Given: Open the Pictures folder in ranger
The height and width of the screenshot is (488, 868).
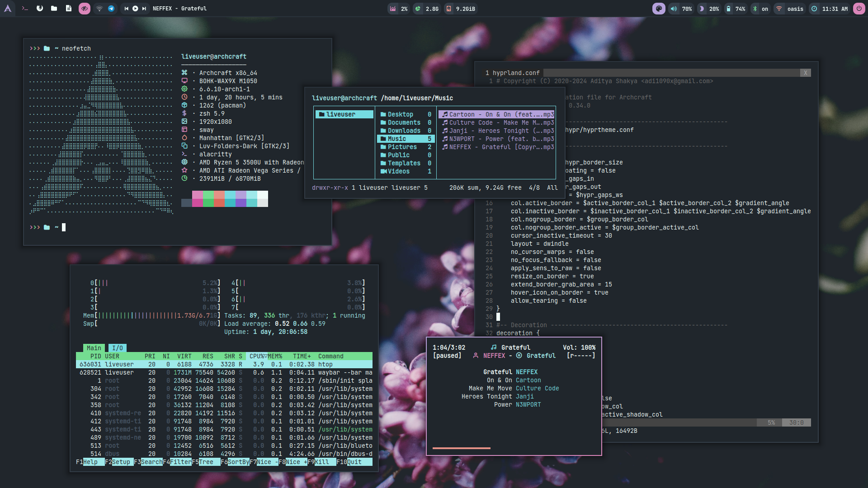Looking at the screenshot, I should pyautogui.click(x=402, y=147).
